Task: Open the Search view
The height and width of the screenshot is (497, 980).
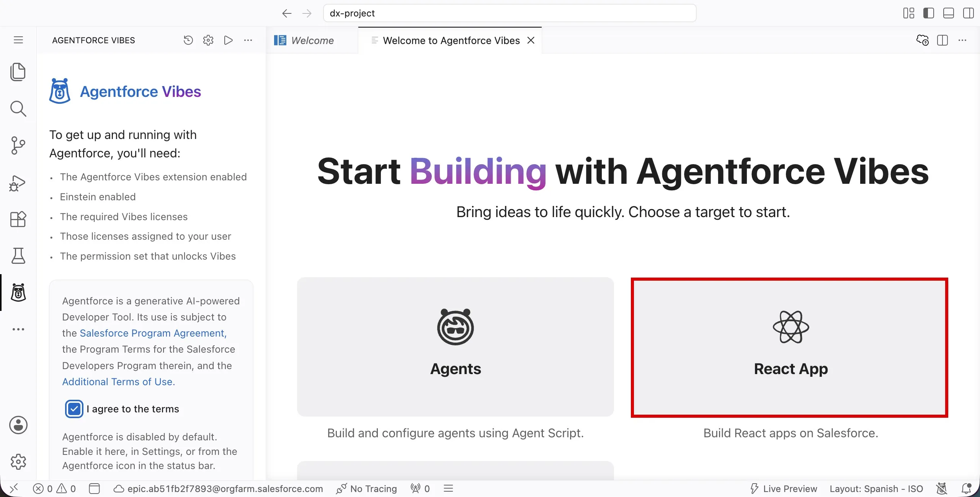Action: [x=18, y=109]
